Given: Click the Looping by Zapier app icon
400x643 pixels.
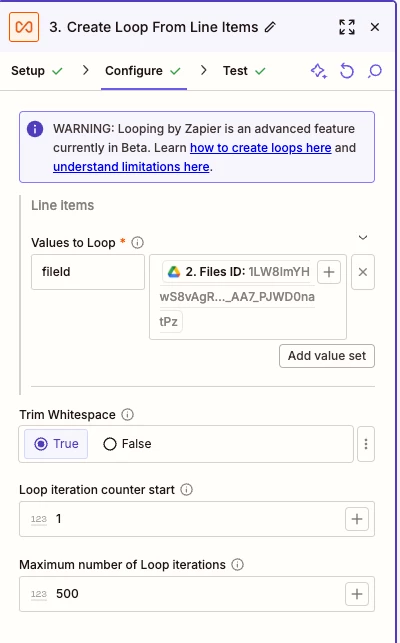Looking at the screenshot, I should pos(24,27).
